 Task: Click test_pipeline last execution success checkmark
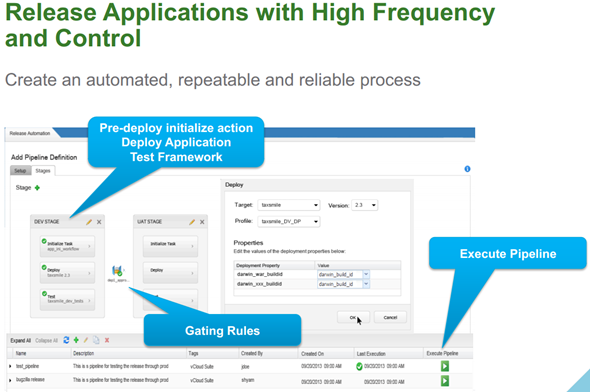359,366
